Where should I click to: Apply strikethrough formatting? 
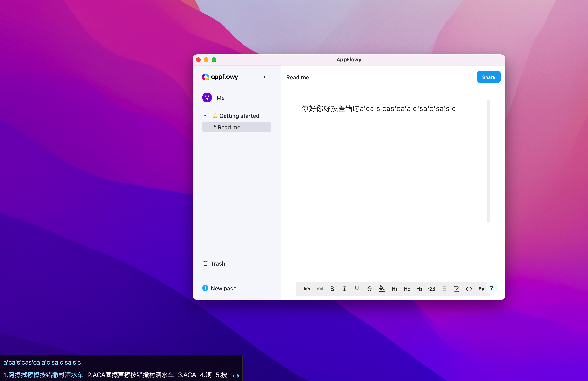(369, 289)
